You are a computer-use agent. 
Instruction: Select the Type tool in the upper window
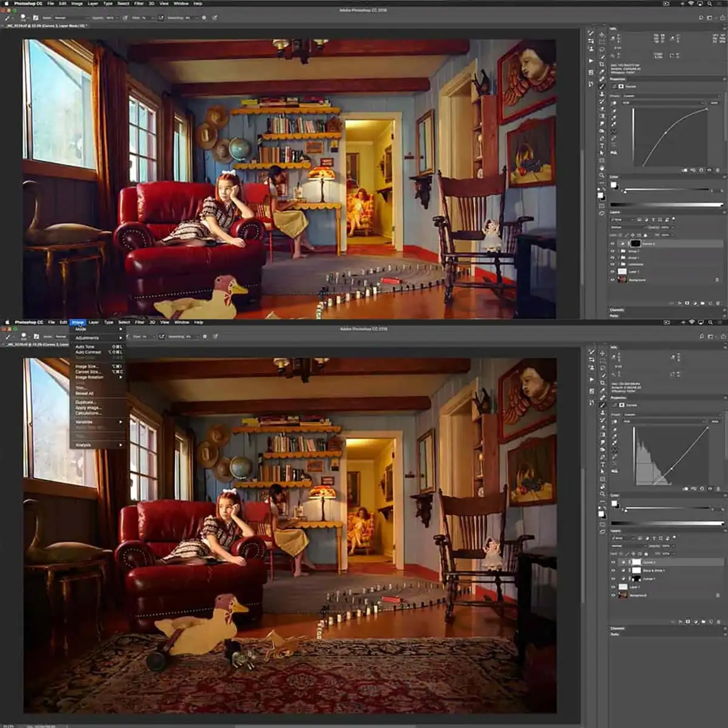[x=602, y=146]
